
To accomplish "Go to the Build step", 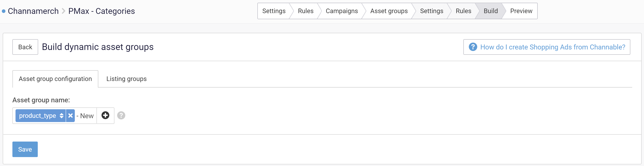I will coord(491,11).
